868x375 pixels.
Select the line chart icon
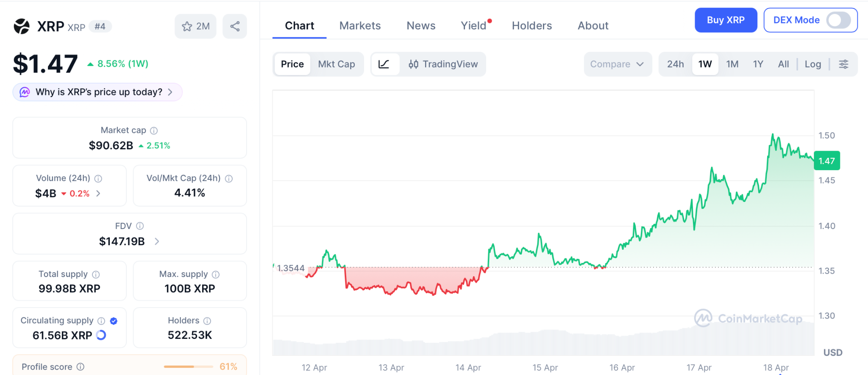pyautogui.click(x=384, y=64)
